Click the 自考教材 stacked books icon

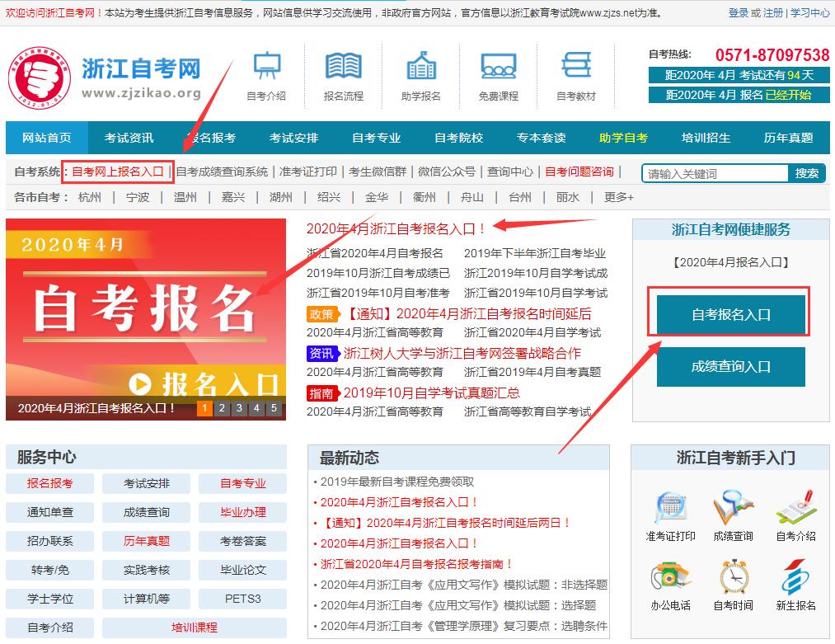click(x=575, y=66)
